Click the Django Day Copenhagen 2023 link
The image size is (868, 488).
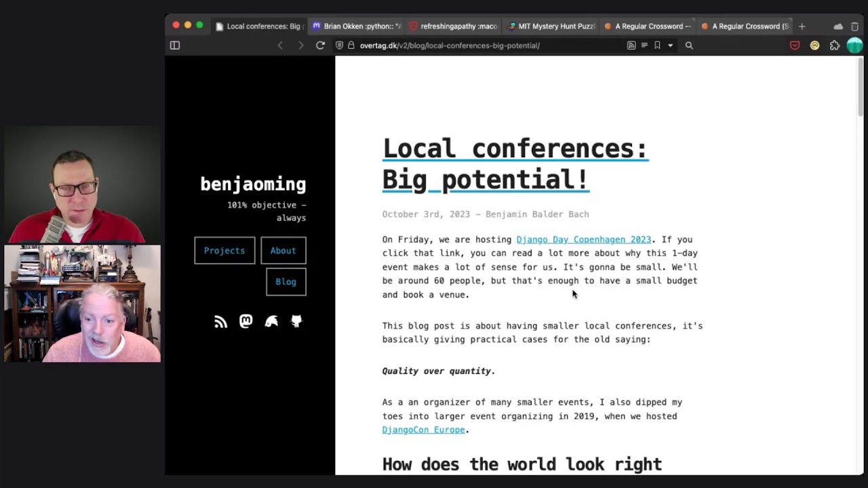584,239
